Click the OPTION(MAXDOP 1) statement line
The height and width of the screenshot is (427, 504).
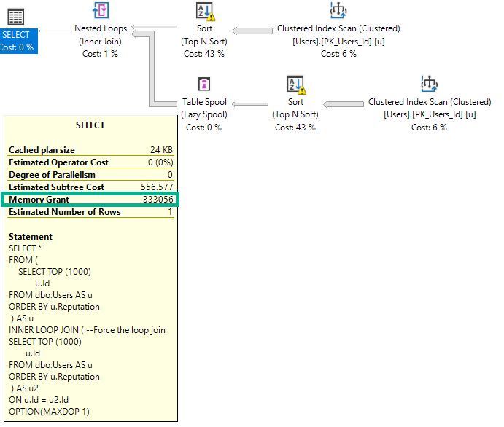click(x=49, y=412)
